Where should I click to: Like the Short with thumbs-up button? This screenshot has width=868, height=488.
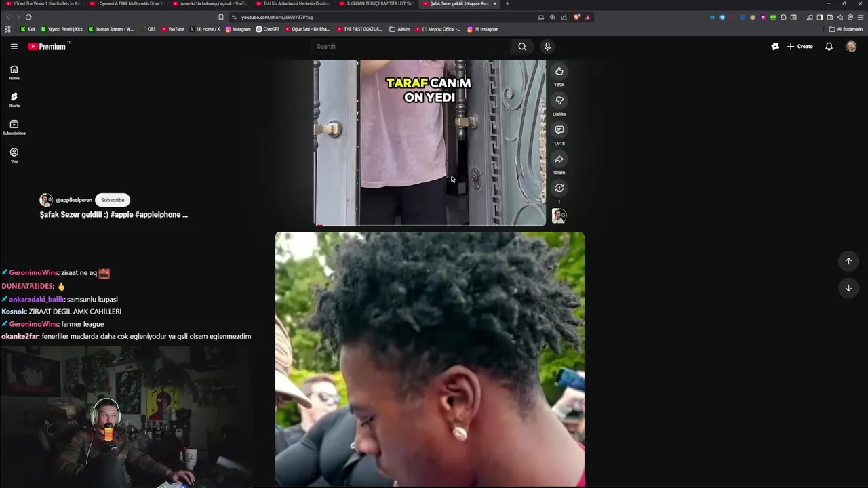[559, 71]
